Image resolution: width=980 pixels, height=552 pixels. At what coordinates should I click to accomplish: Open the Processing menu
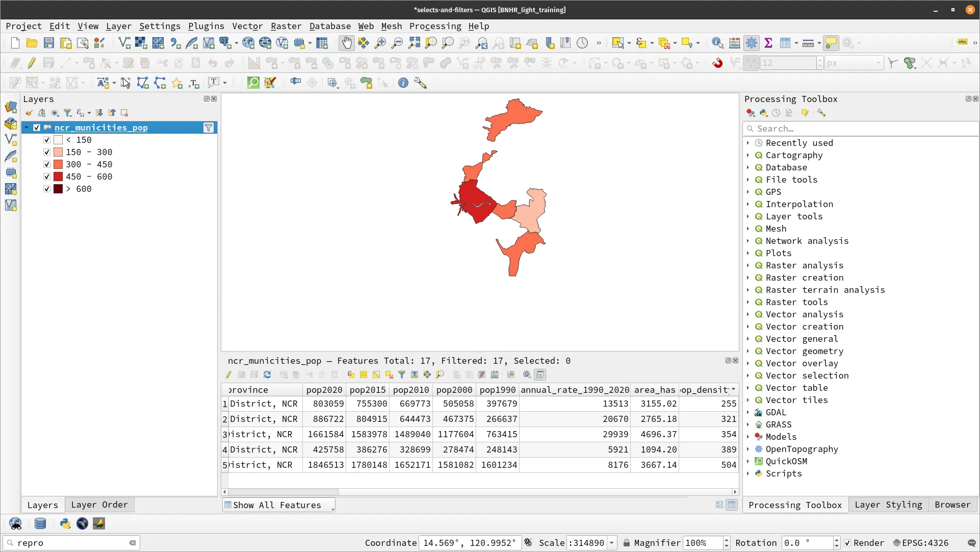click(x=435, y=26)
